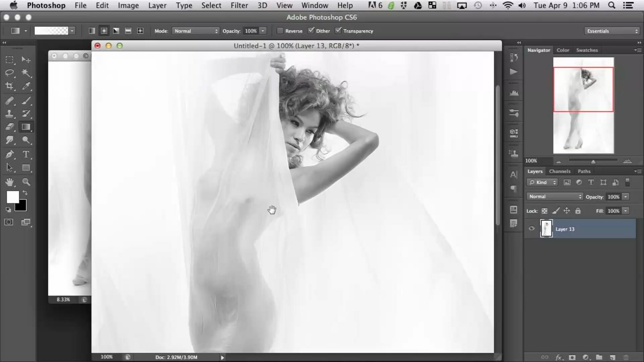Uncheck the Dither option

(x=311, y=31)
